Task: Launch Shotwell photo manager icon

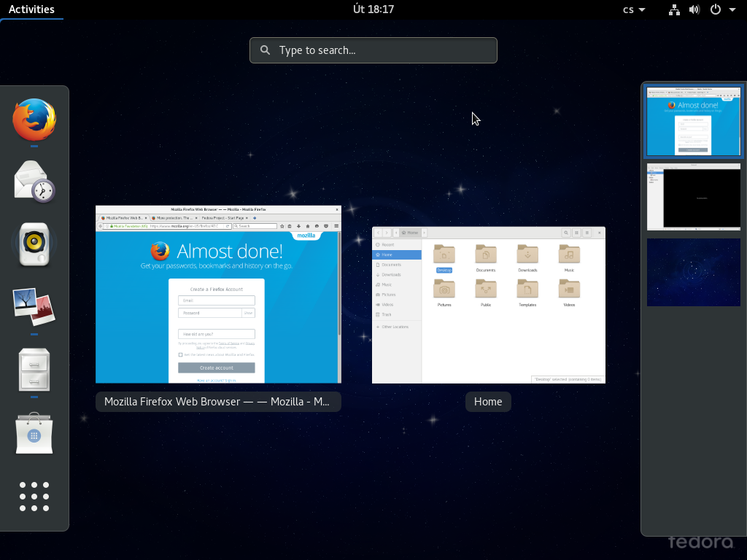Action: coord(34,307)
